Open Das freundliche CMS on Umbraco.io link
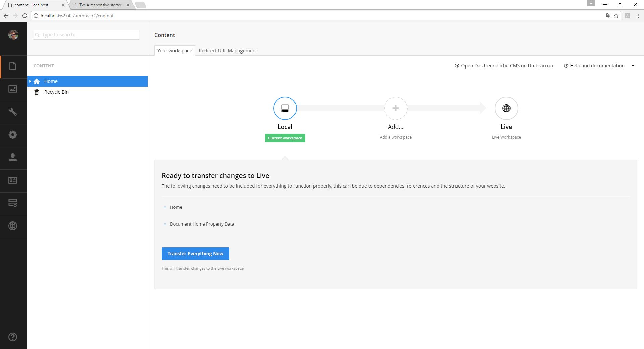Viewport: 644px width, 349px height. click(504, 66)
